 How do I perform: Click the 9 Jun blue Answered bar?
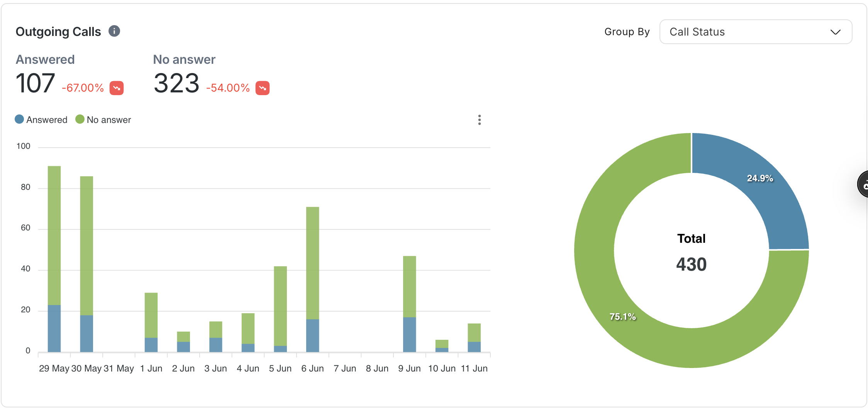409,334
